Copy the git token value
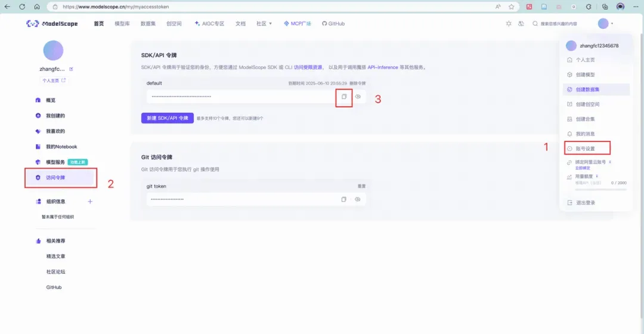 [344, 199]
